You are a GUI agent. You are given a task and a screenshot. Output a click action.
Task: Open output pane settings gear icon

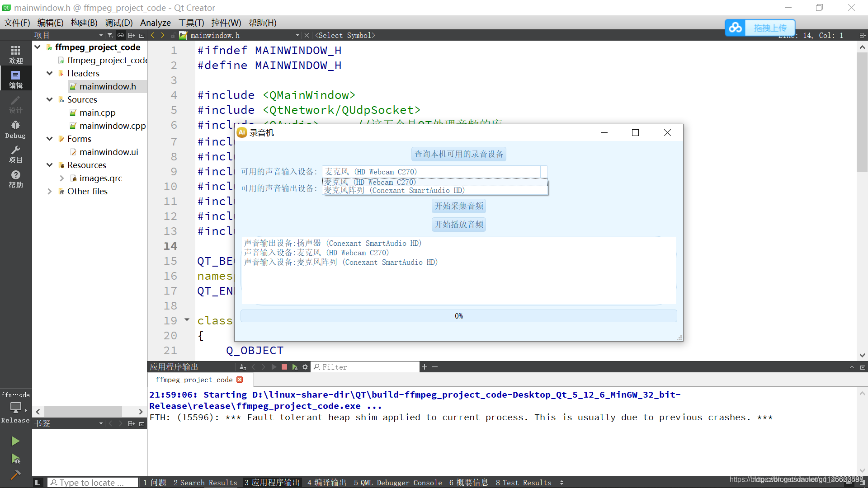point(306,367)
